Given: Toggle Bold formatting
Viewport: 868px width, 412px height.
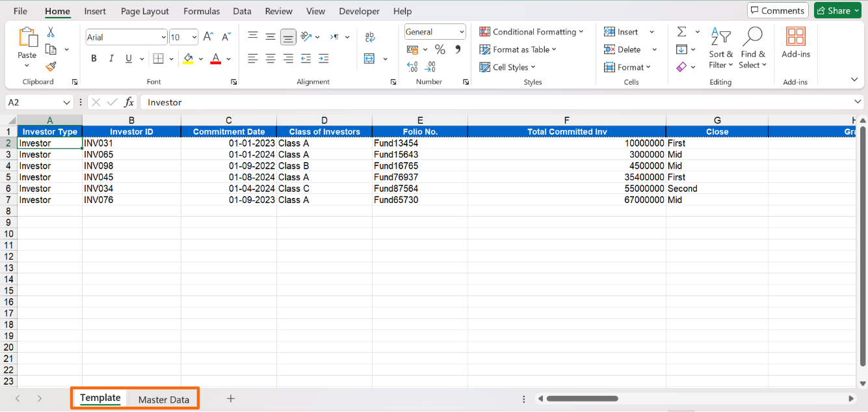Looking at the screenshot, I should pyautogui.click(x=94, y=59).
